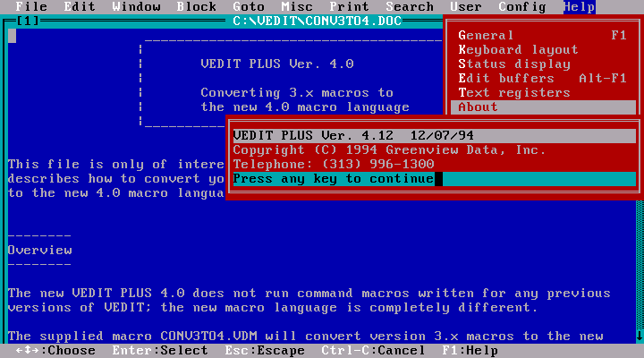Click the VEDIT PLUS Ver. 4.12 line
Viewport: 644px width, 358px height.
(x=434, y=136)
